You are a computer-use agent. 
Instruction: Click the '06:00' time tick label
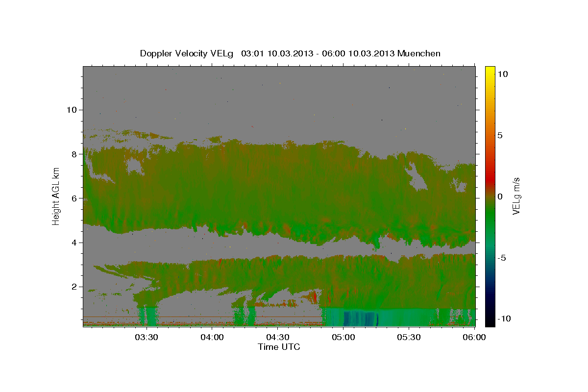(x=475, y=337)
